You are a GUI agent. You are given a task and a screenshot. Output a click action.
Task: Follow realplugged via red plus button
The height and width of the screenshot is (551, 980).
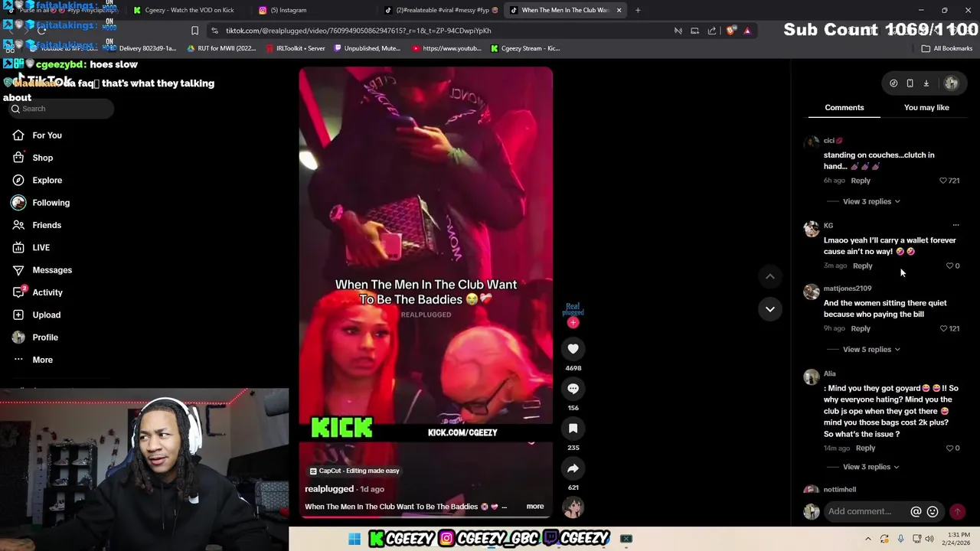573,323
